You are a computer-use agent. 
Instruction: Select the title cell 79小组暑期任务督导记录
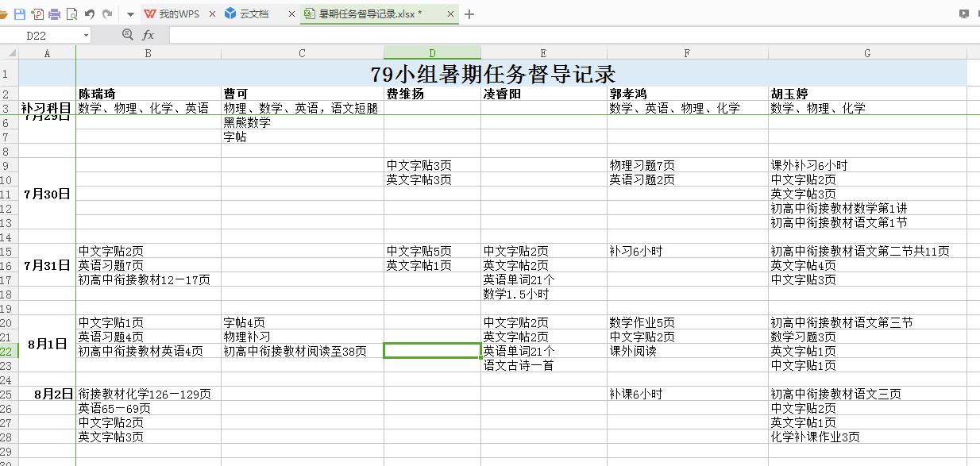tap(492, 74)
